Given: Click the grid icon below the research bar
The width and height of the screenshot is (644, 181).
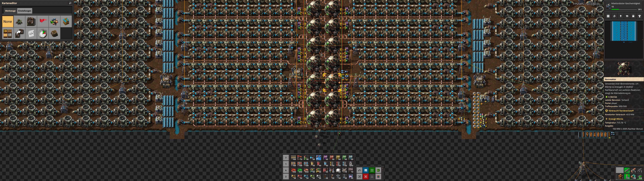Looking at the screenshot, I should coord(608,16).
